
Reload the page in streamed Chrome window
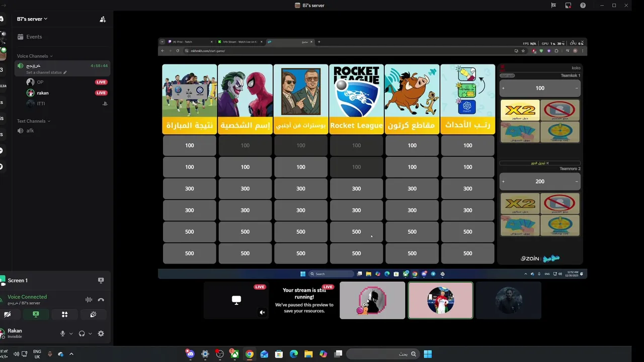[177, 51]
